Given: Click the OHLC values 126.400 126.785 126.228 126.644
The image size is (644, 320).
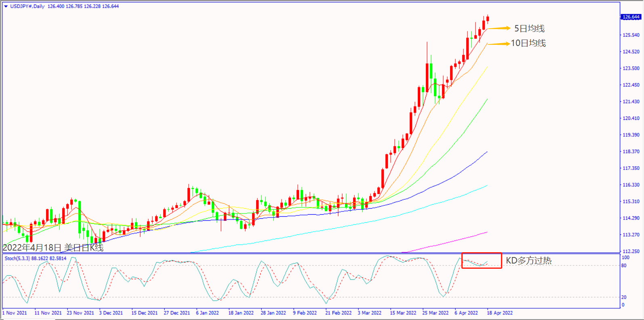Looking at the screenshot, I should [83, 6].
